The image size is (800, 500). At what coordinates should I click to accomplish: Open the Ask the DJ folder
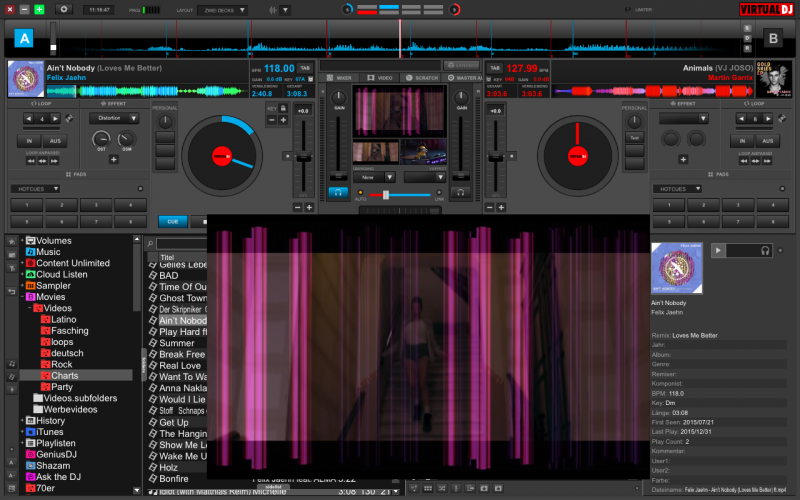(54, 477)
